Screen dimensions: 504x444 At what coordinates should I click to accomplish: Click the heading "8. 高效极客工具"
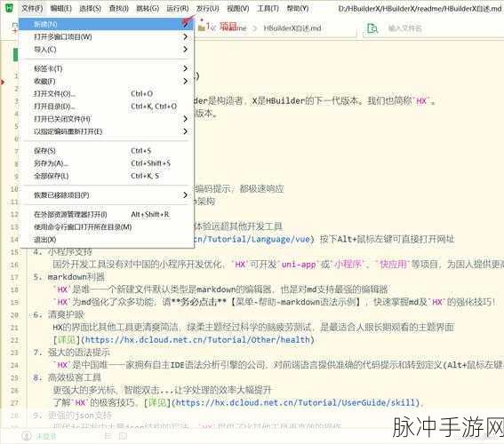(x=68, y=377)
